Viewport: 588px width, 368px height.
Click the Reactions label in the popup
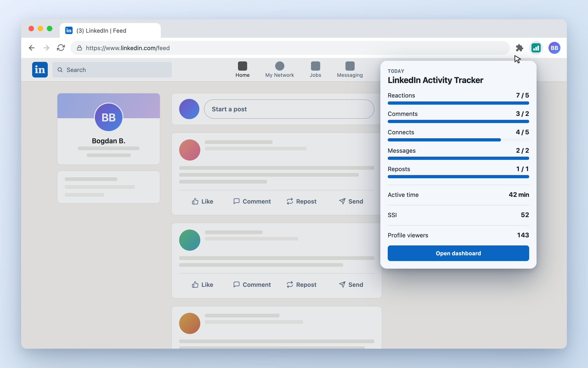tap(401, 95)
